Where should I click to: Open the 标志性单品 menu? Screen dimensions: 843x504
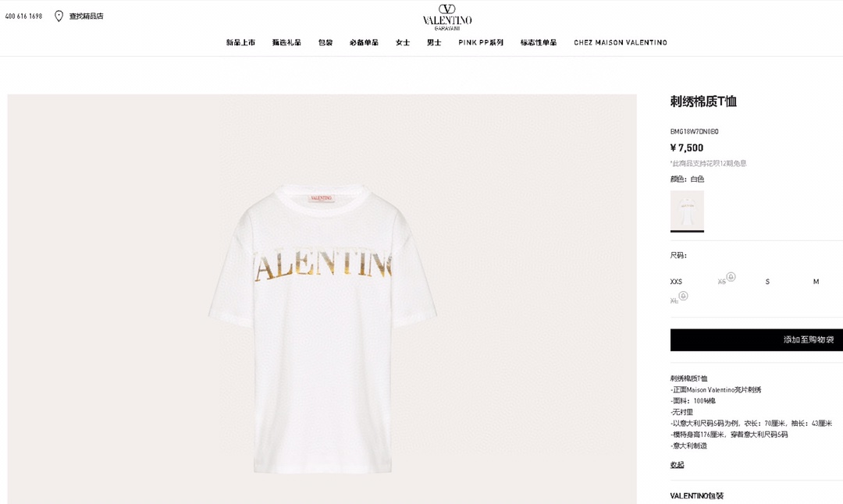click(x=538, y=42)
